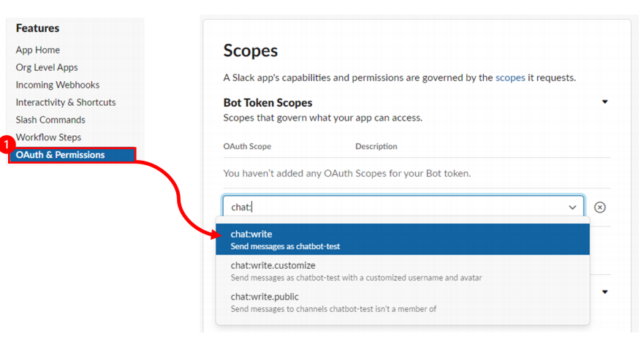Collapse the Bot Token Scopes section arrow
The height and width of the screenshot is (350, 644).
(605, 102)
